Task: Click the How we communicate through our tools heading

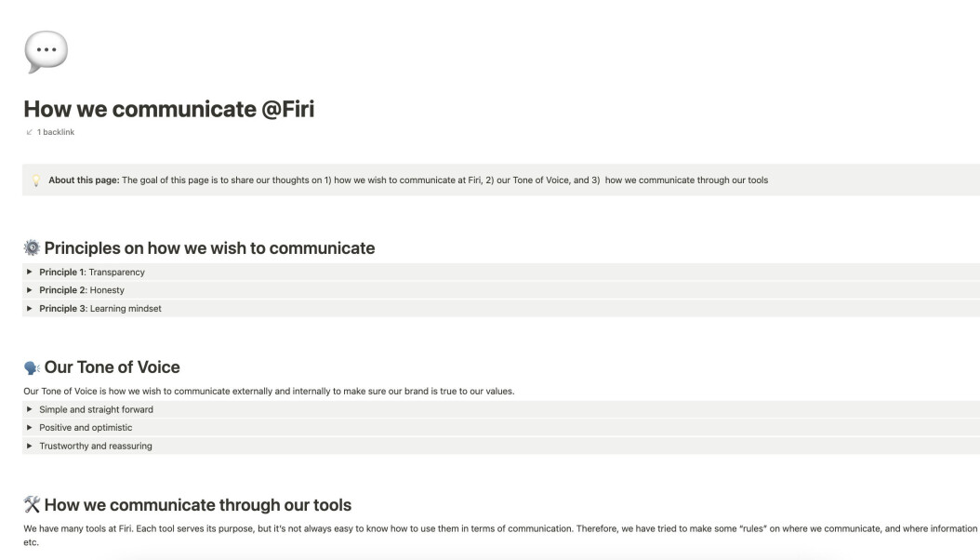Action: tap(197, 504)
